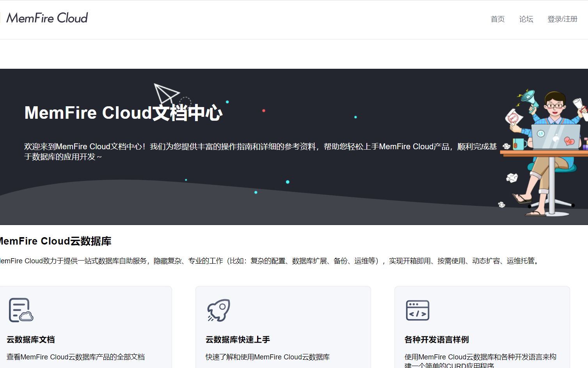Open 登录/注册 login page
The height and width of the screenshot is (368, 588).
[x=562, y=19]
